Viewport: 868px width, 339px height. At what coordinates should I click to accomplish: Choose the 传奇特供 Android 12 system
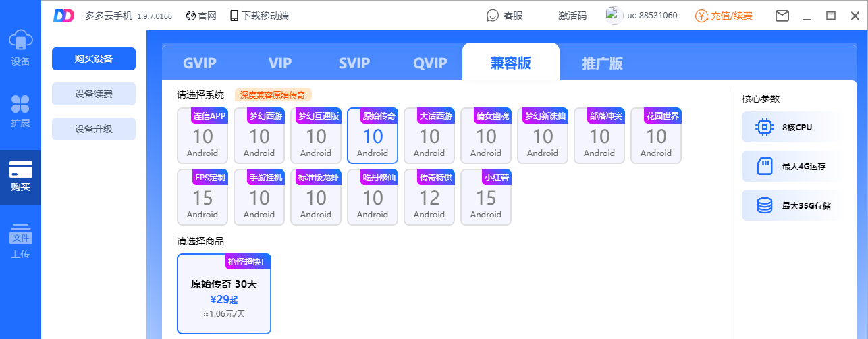[x=429, y=197]
